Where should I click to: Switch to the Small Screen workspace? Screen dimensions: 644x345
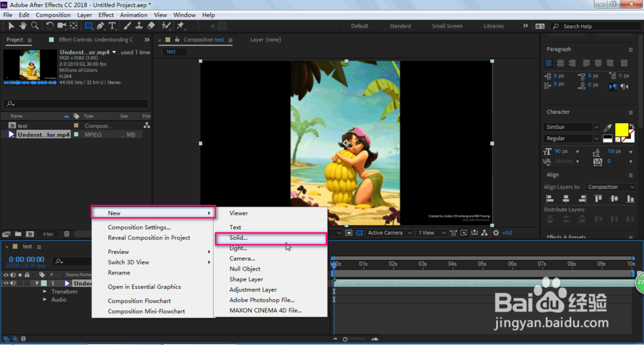coord(447,26)
